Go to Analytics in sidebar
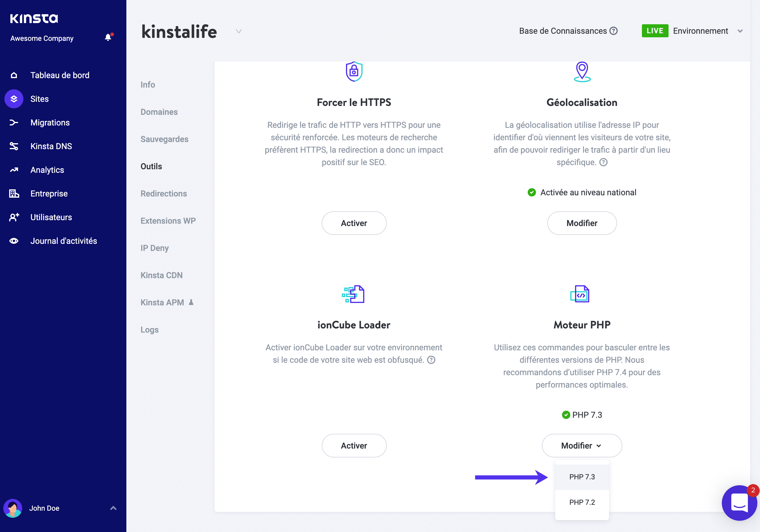The width and height of the screenshot is (760, 532). click(x=47, y=170)
